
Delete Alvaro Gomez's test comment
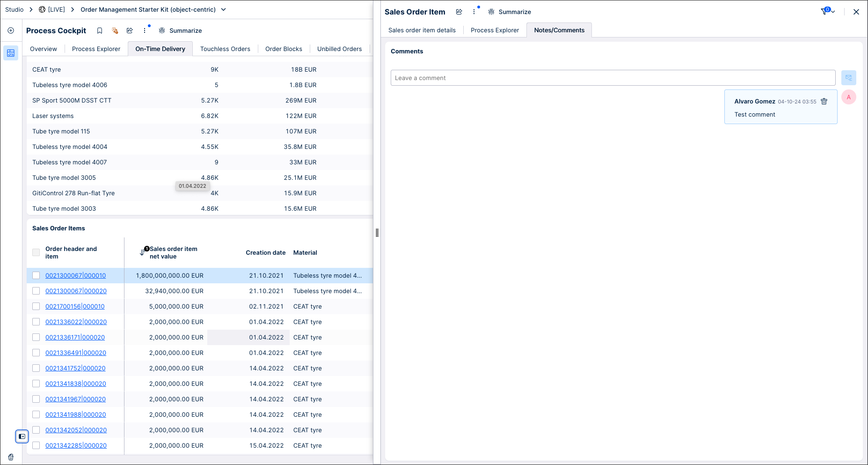824,101
